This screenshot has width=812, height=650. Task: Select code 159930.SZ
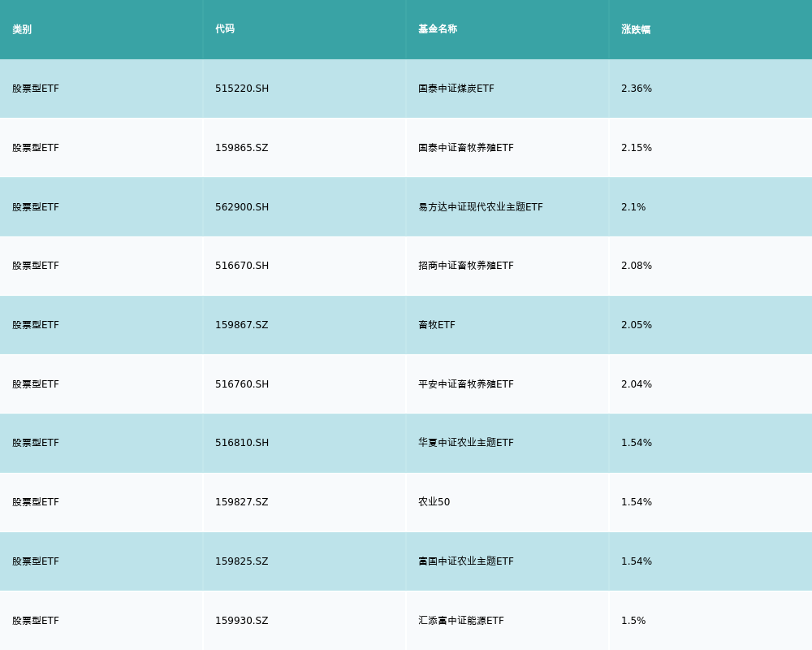tap(242, 621)
